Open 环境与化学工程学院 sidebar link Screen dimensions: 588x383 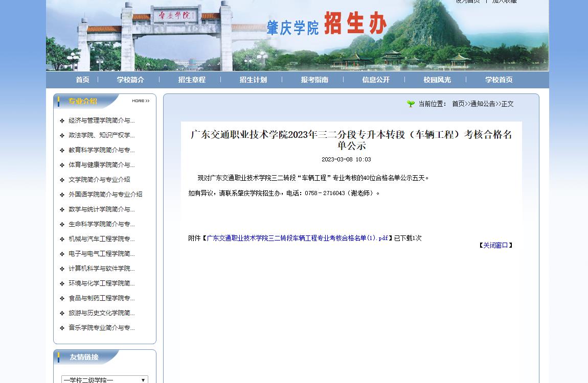102,283
